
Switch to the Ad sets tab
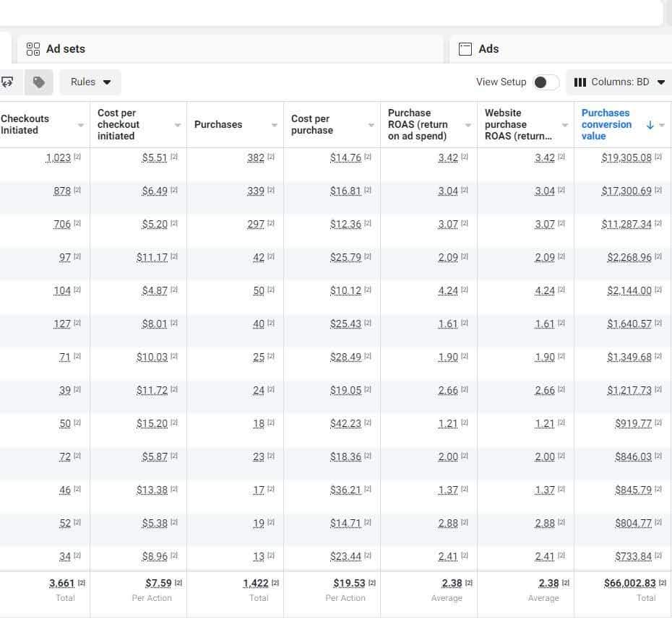[230, 49]
